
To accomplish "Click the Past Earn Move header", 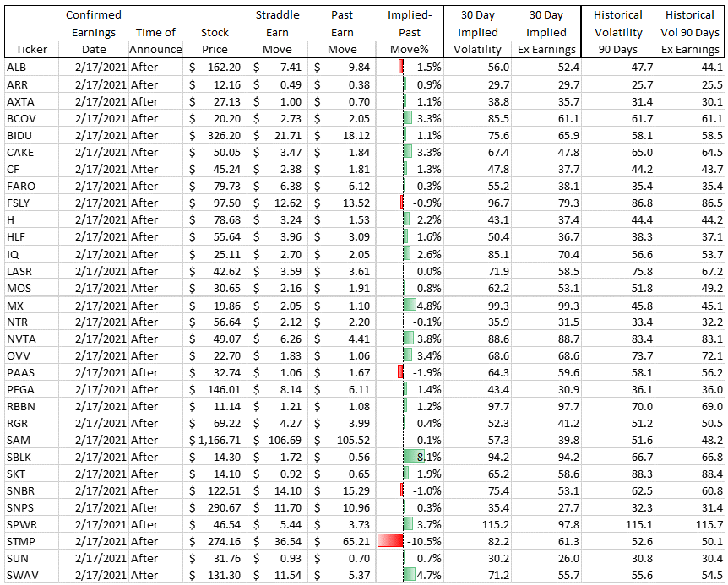I will (x=342, y=32).
